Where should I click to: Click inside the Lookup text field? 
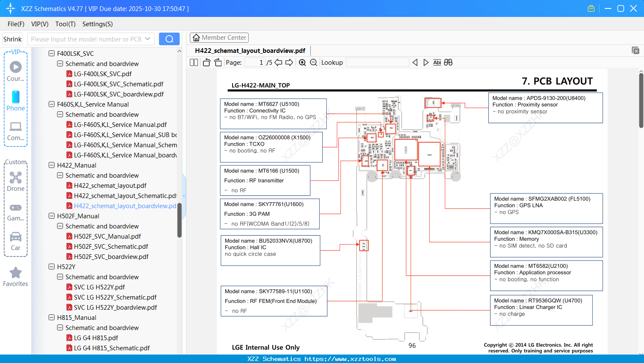tap(377, 62)
